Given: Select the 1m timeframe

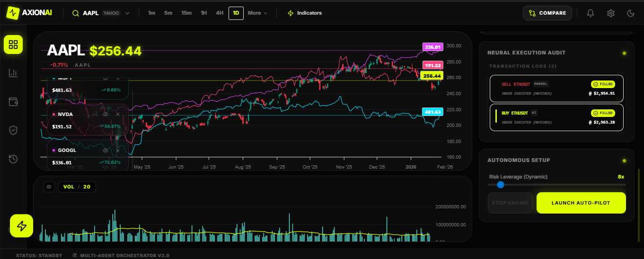Looking at the screenshot, I should tap(151, 13).
